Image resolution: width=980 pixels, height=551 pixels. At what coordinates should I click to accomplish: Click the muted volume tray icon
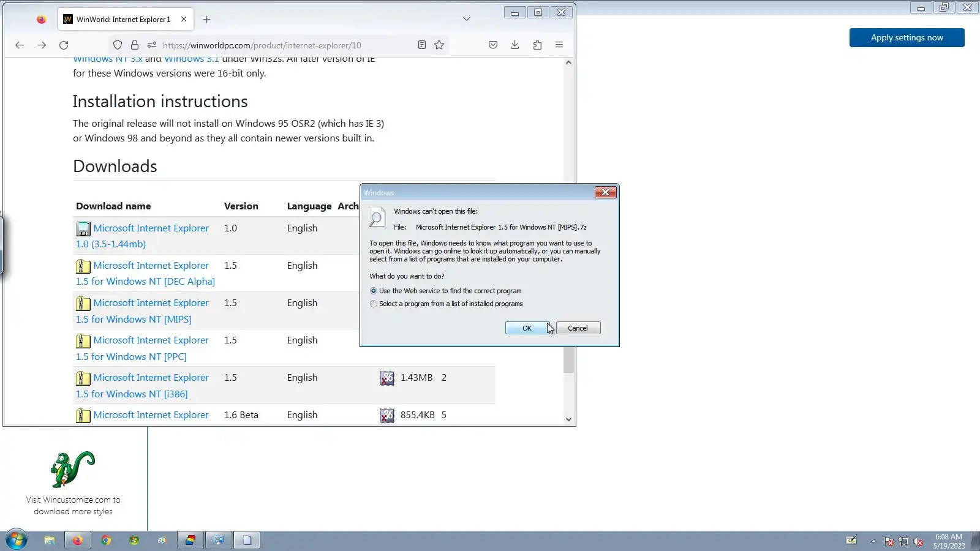(x=918, y=541)
